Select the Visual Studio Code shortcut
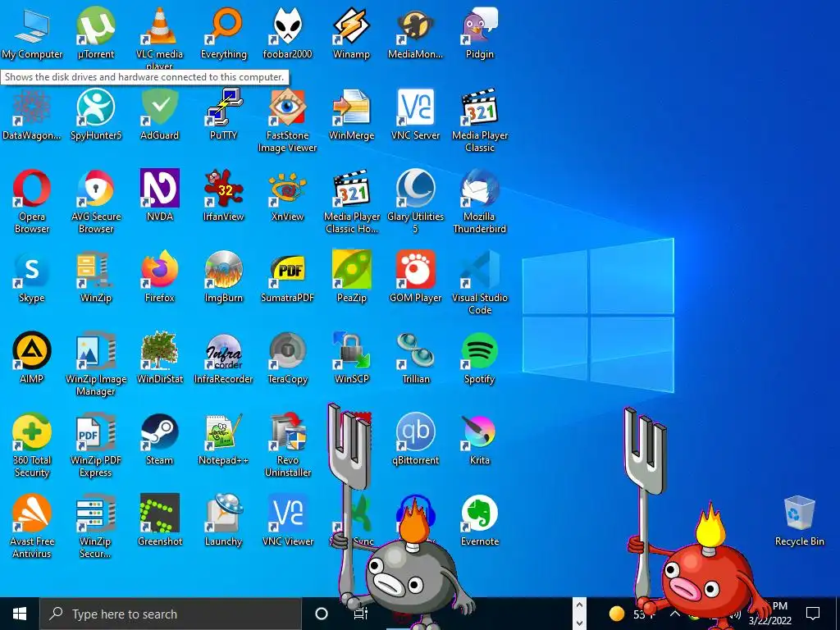The image size is (840, 630). 479,269
